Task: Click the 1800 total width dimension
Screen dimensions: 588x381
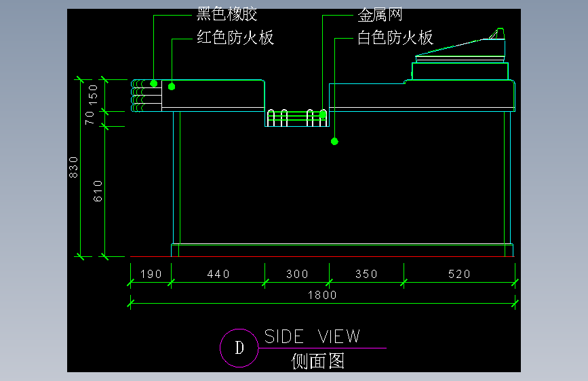Action: (322, 295)
